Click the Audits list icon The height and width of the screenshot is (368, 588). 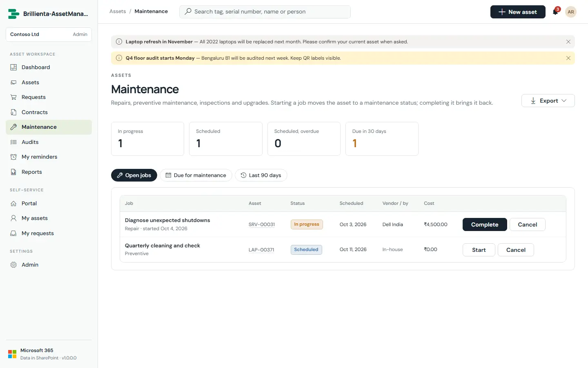pyautogui.click(x=13, y=142)
